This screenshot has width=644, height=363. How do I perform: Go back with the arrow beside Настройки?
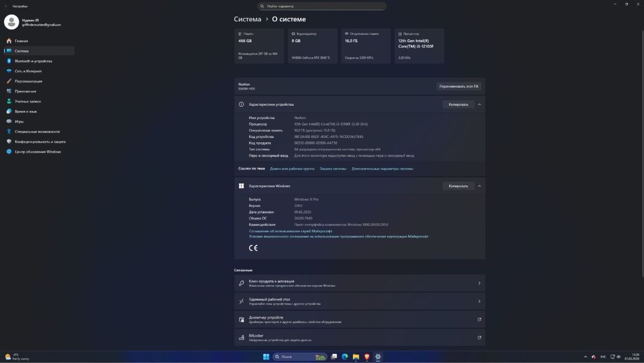pos(6,6)
